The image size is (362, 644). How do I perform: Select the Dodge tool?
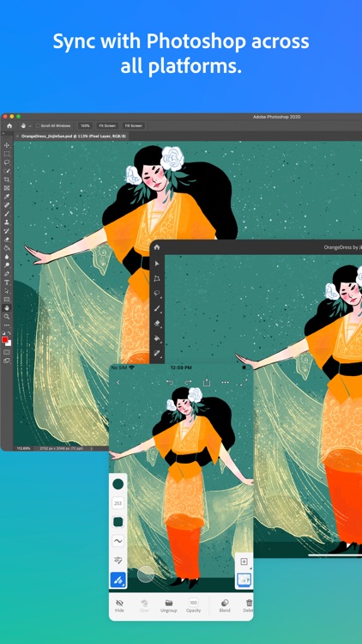point(7,265)
